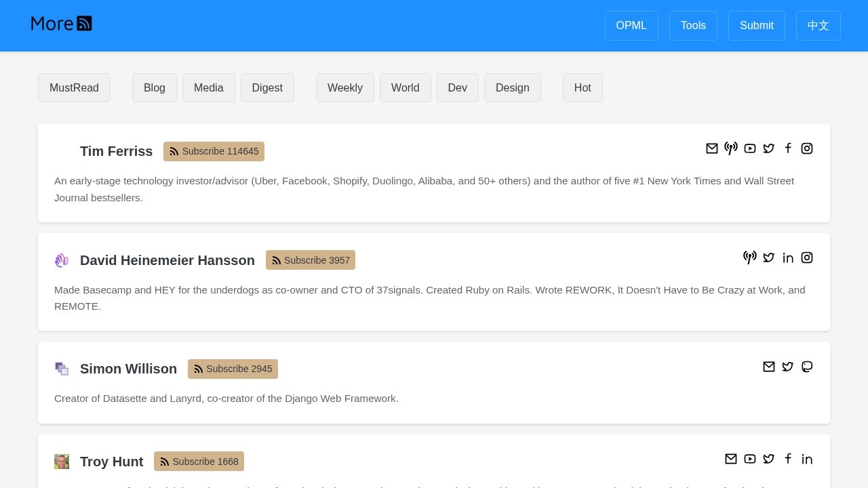Click Troy Hunt's avatar photo
The width and height of the screenshot is (868, 488).
point(62,462)
